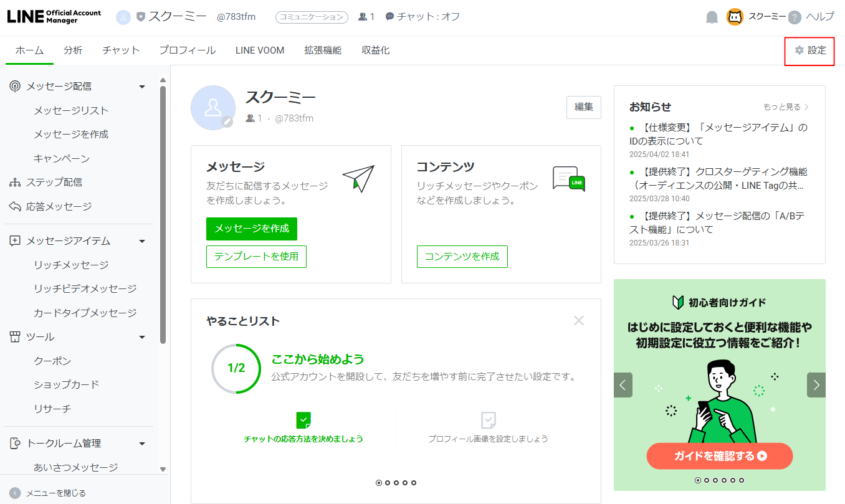Viewport: 845px width, 504px height.
Task: Open the 拡張機能 tab
Action: (323, 50)
